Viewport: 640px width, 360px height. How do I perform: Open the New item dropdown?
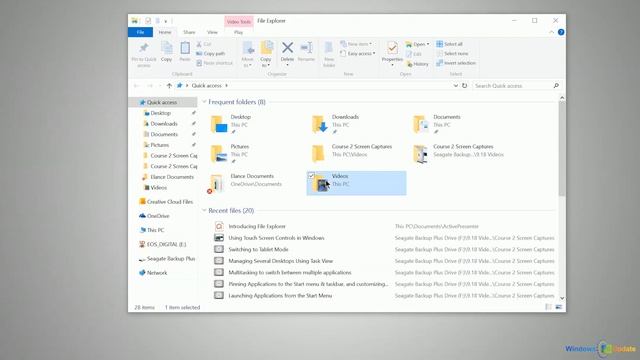tap(356, 44)
